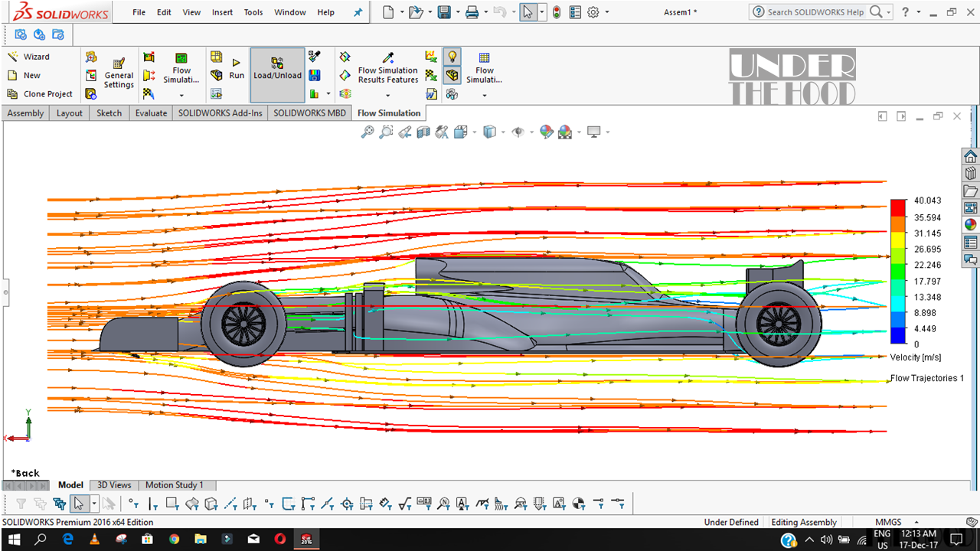Toggle the yellow box geometry display icon
The image size is (980, 551).
(452, 75)
